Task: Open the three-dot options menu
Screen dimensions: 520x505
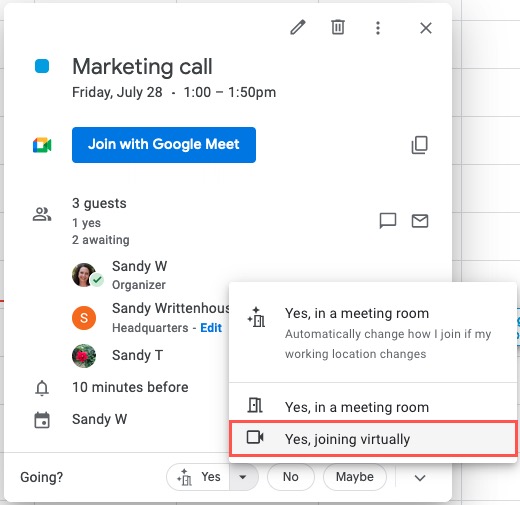Action: coord(378,28)
